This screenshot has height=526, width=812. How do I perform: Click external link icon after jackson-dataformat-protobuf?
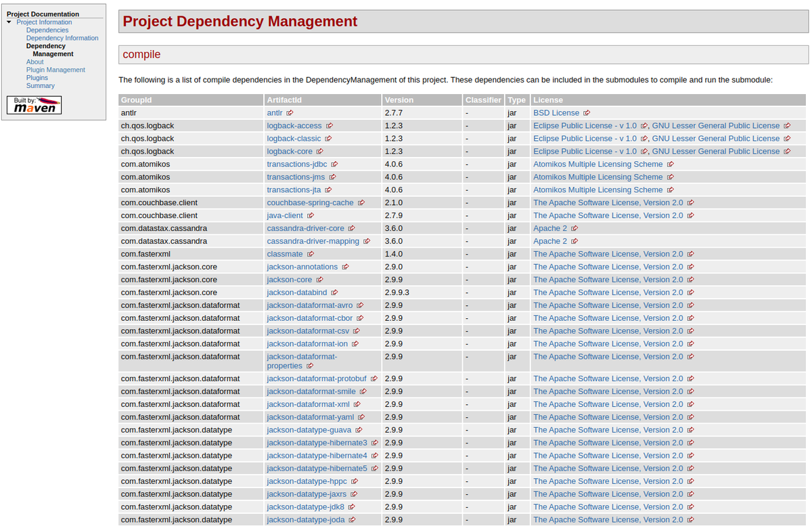tap(374, 379)
